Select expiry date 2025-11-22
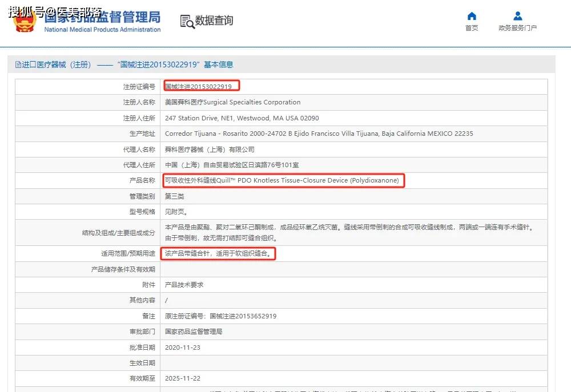This screenshot has width=571, height=392. (183, 378)
